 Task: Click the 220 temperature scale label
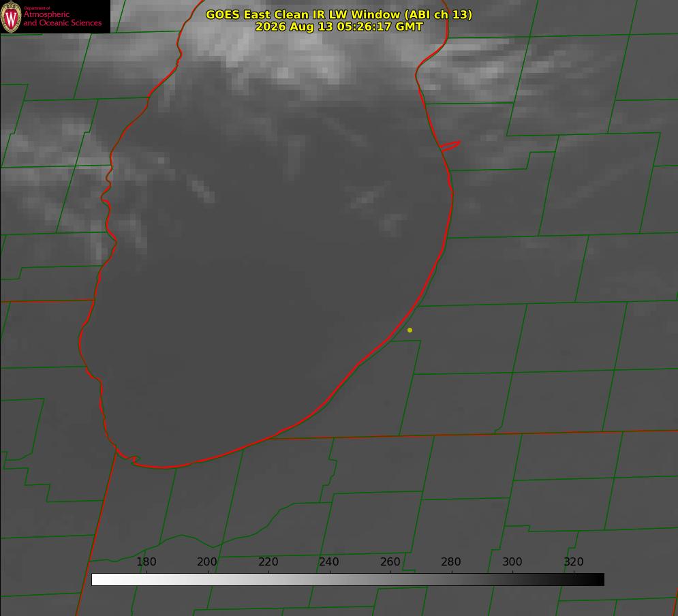tap(268, 562)
